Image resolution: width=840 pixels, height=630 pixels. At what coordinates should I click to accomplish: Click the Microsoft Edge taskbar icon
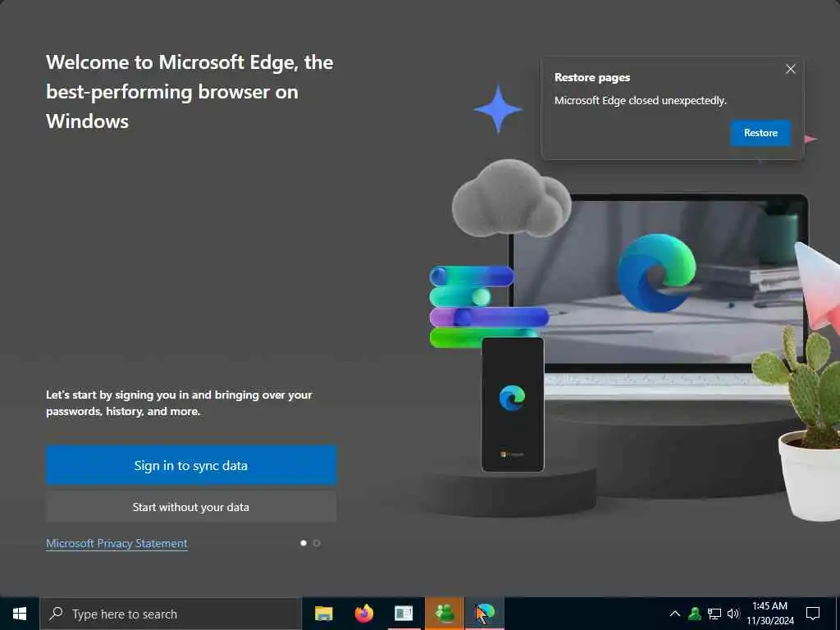pos(485,614)
